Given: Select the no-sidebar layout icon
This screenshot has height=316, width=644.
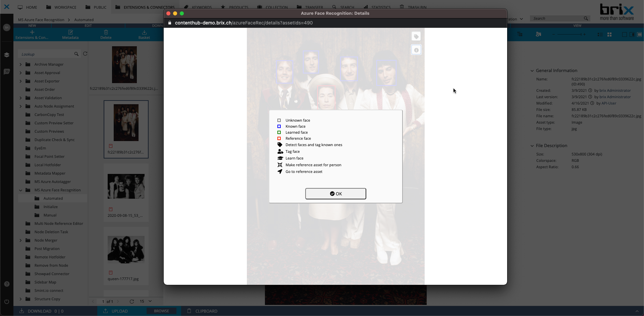Looking at the screenshot, I should [x=624, y=35].
